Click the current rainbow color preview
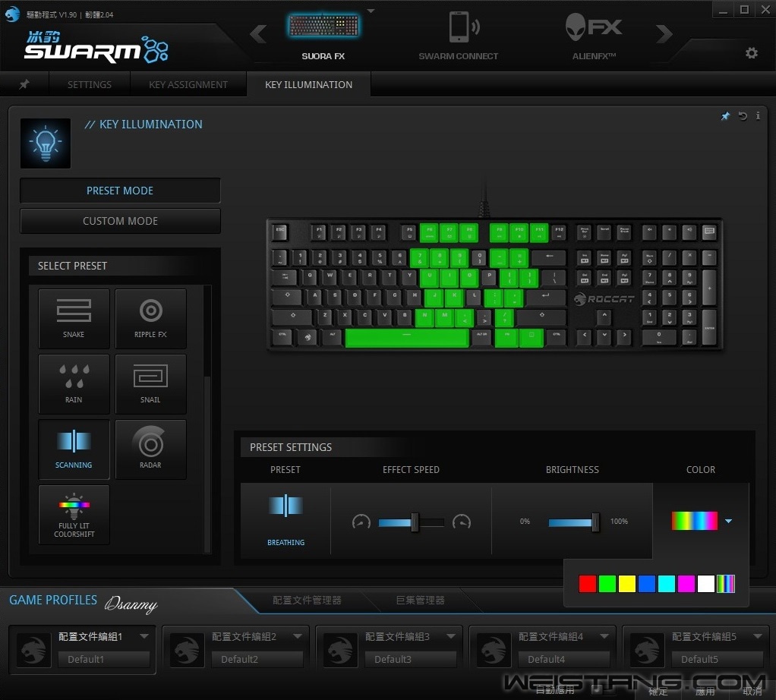Image resolution: width=776 pixels, height=700 pixels. click(694, 521)
